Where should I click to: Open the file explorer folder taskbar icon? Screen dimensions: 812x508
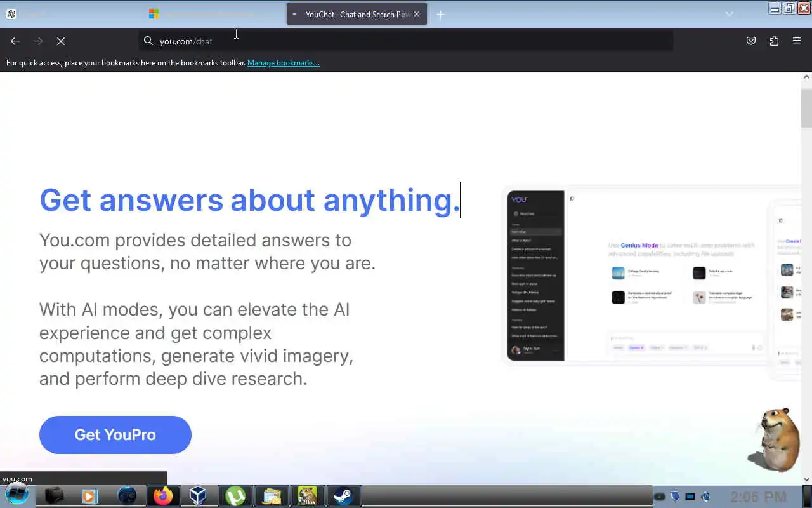pos(272,496)
